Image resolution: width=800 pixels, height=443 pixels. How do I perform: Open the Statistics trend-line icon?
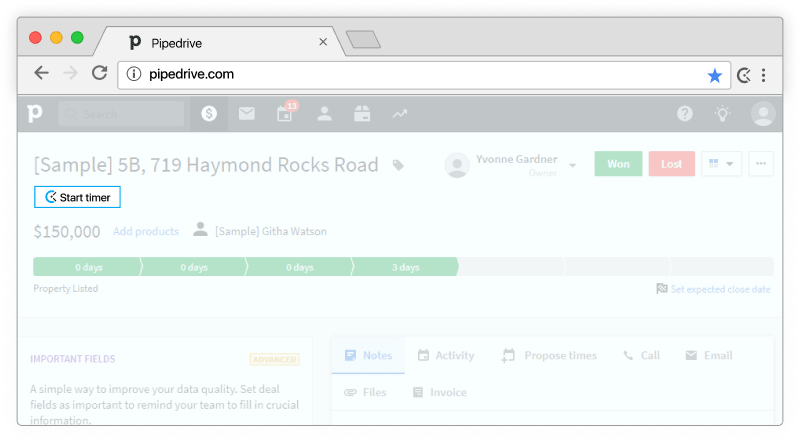pyautogui.click(x=399, y=113)
